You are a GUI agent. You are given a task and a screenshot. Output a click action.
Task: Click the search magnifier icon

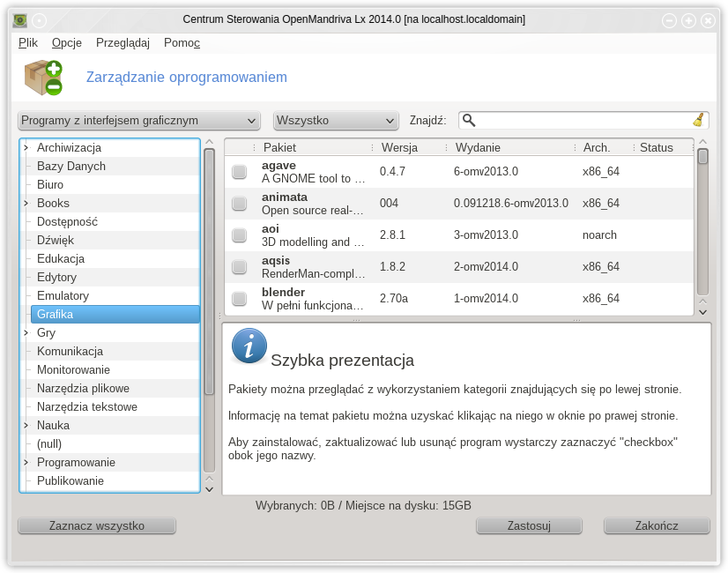point(469,120)
